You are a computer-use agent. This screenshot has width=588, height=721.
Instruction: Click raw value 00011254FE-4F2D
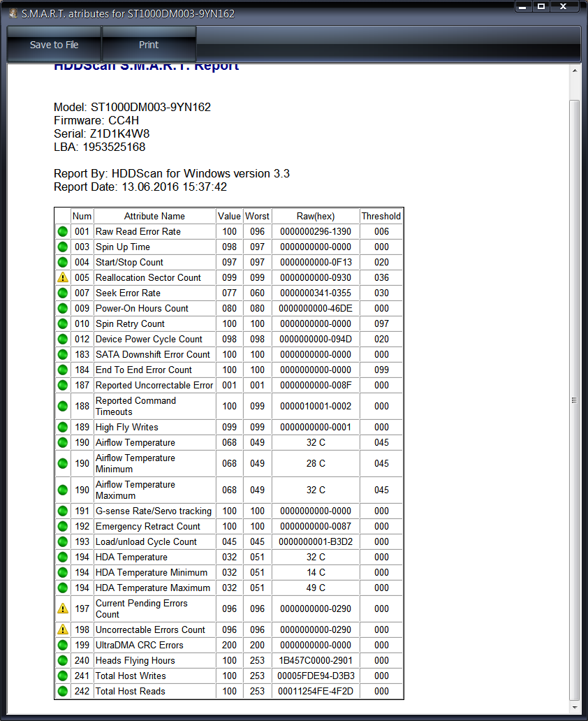(x=316, y=691)
